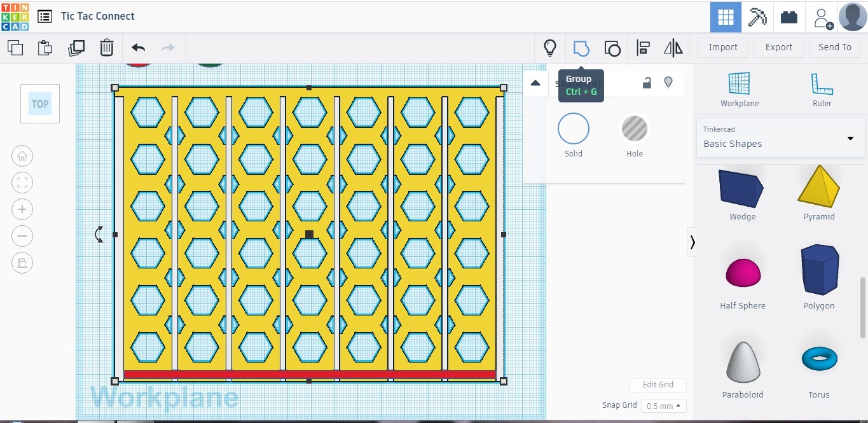Click the Edit Grid button
Viewport: 868px width, 423px height.
658,385
